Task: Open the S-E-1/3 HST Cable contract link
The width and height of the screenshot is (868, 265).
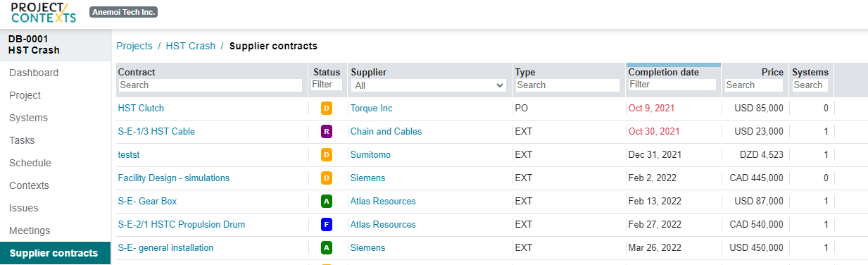Action: tap(156, 131)
